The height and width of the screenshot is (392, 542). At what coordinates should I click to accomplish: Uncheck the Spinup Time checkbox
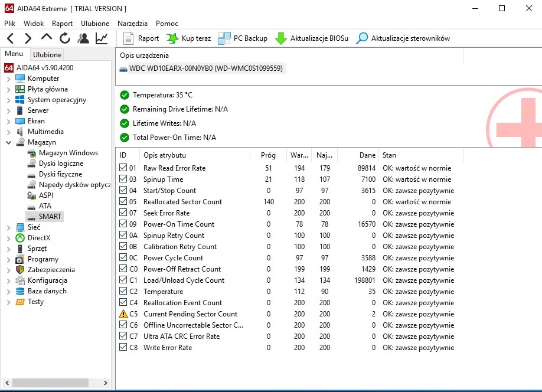[x=123, y=179]
